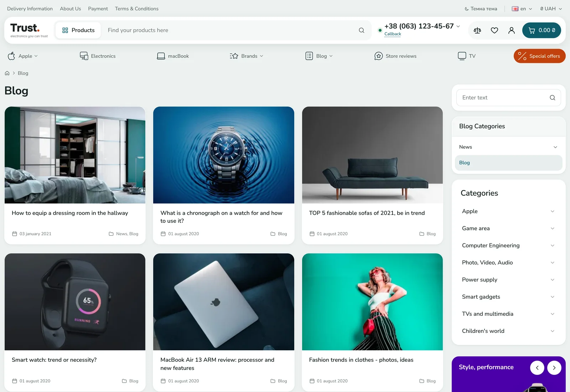Open Delivery Information page
The height and width of the screenshot is (392, 570).
[30, 9]
